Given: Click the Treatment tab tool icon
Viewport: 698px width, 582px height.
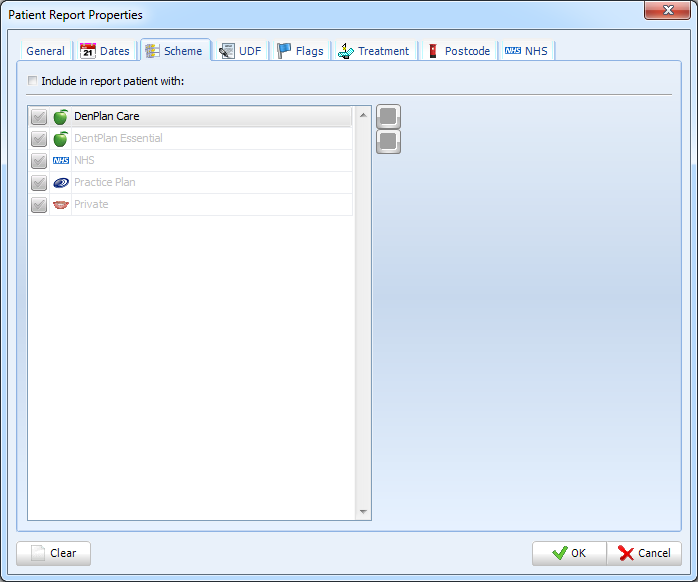Looking at the screenshot, I should (x=345, y=51).
